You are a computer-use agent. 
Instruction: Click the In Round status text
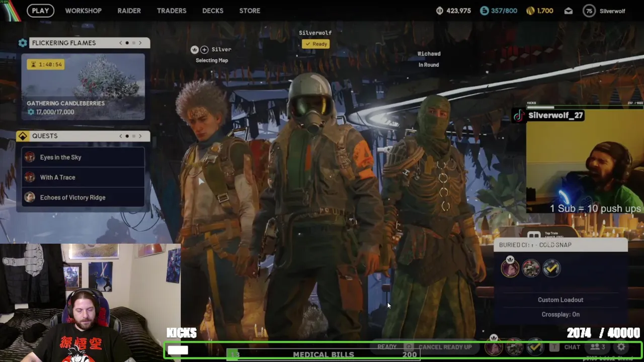tap(429, 65)
